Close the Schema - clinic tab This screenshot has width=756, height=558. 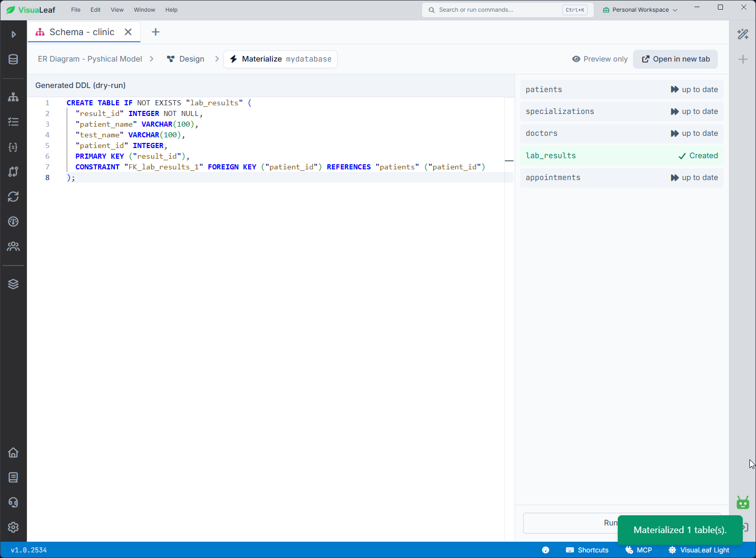128,32
